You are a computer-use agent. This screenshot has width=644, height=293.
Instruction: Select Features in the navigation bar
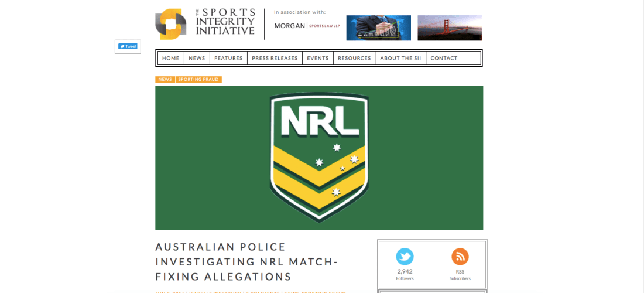pyautogui.click(x=228, y=58)
